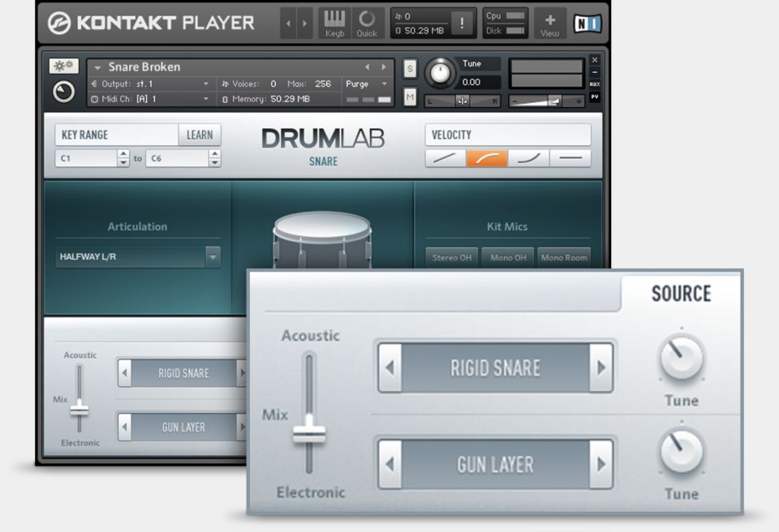This screenshot has height=532, width=779.
Task: Select next sample after RIGID SNARE
Action: pos(600,367)
